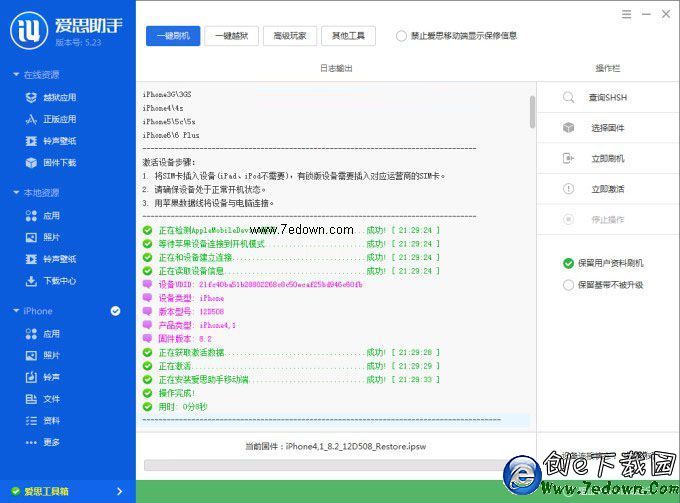Image resolution: width=680 pixels, height=503 pixels.
Task: Open 固件下载 cube icon
Action: tap(31, 163)
